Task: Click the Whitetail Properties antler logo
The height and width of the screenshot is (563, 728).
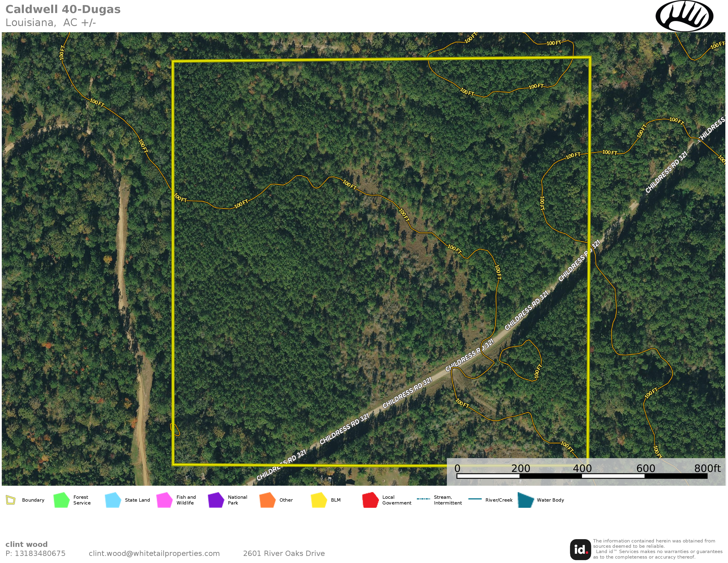Action: (684, 16)
